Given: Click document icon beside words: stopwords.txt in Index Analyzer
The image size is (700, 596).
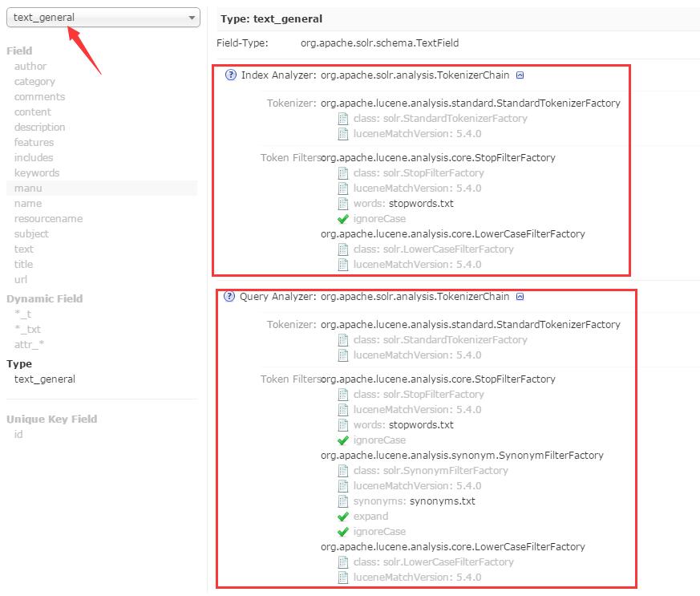Looking at the screenshot, I should pos(343,204).
